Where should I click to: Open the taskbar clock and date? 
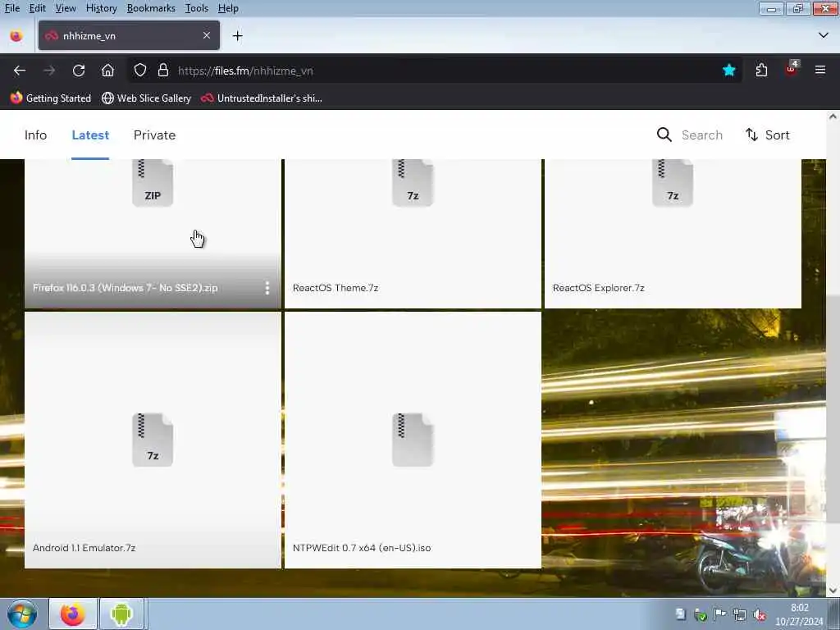click(799, 614)
